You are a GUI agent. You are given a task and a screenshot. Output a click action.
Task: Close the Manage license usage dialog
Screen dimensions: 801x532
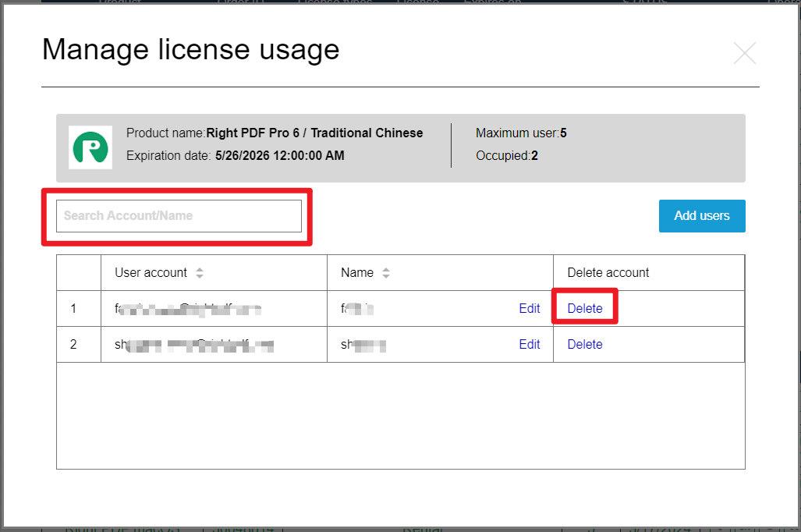(x=744, y=52)
